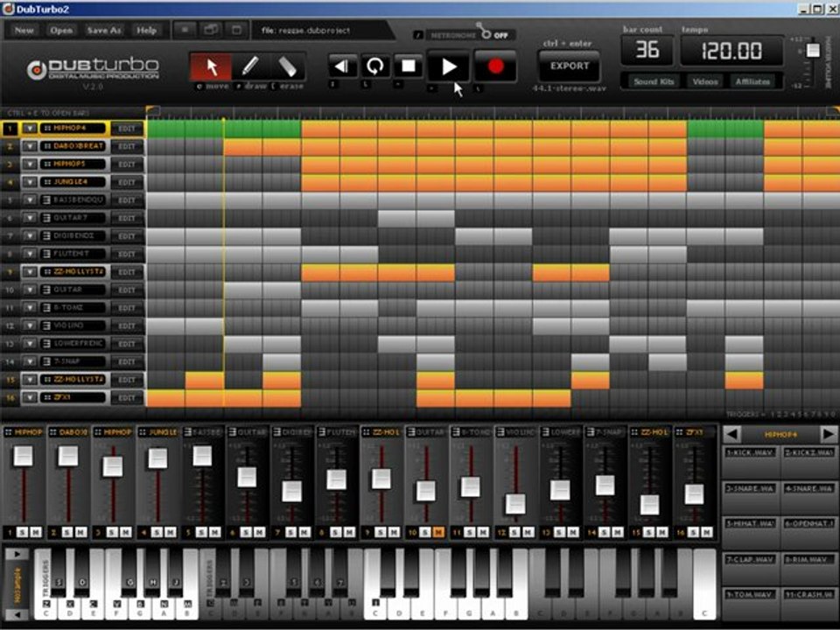Select the draw pencil tool
This screenshot has width=840, height=630.
[x=250, y=66]
